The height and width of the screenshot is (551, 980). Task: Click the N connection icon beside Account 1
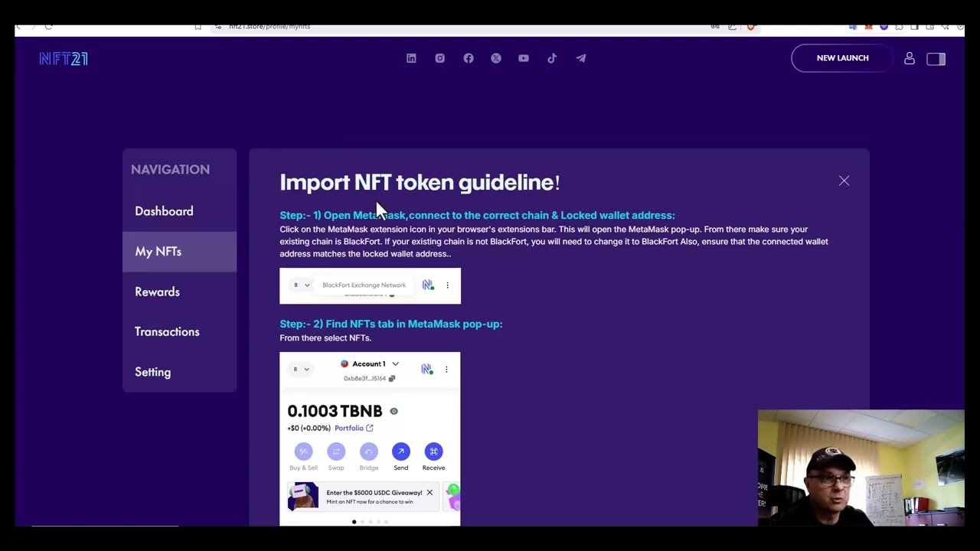[426, 369]
